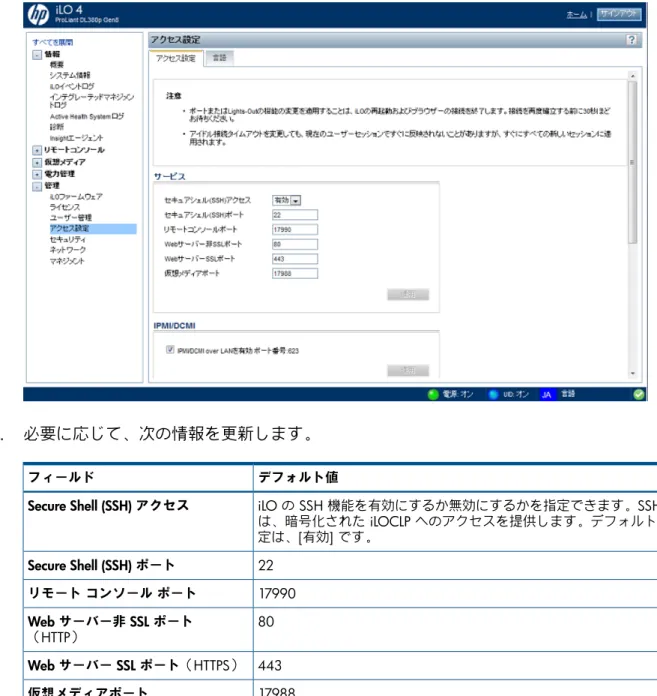Image resolution: width=657 pixels, height=696 pixels.
Task: Click the SSH port field showing 22
Action: click(295, 215)
